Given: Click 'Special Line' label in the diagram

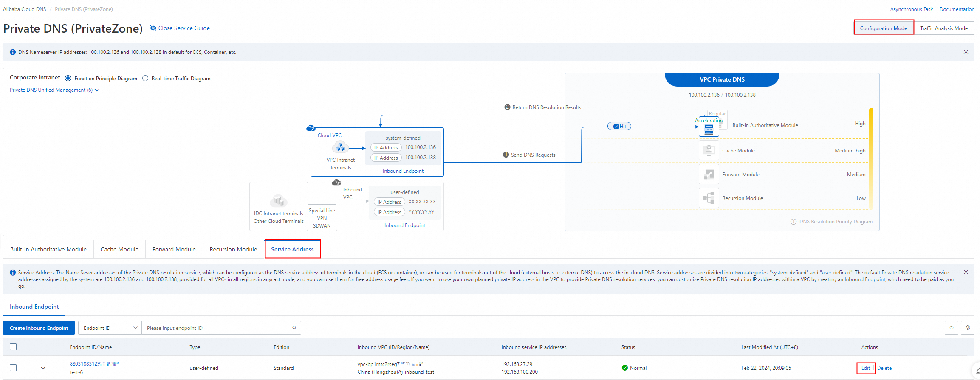Looking at the screenshot, I should click(322, 211).
